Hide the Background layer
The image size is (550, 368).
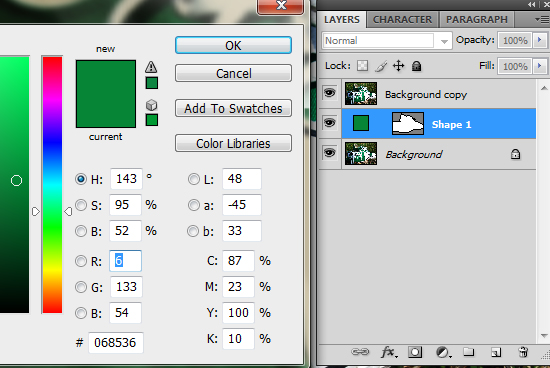(329, 153)
